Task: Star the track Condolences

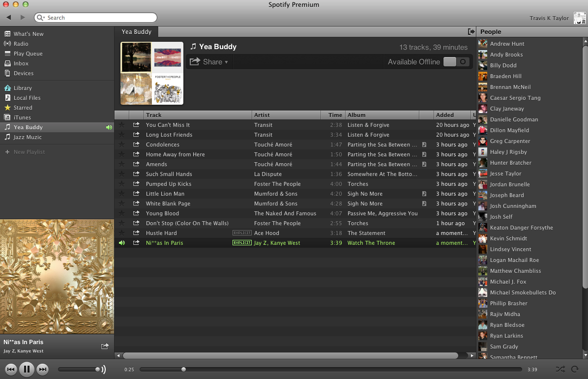Action: click(121, 145)
